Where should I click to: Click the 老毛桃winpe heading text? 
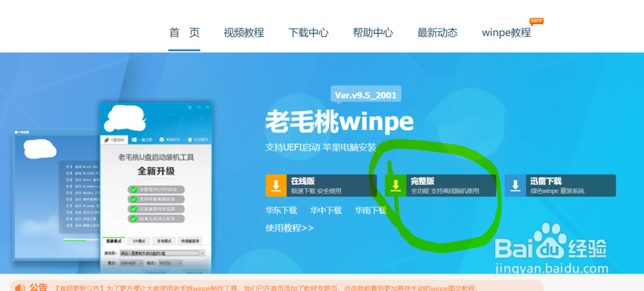[339, 122]
